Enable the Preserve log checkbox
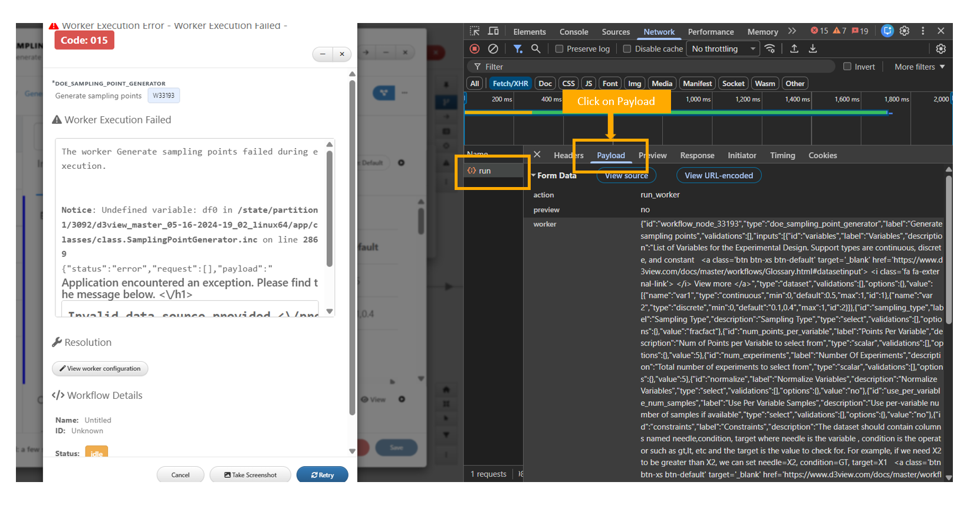980x521 pixels. click(560, 49)
